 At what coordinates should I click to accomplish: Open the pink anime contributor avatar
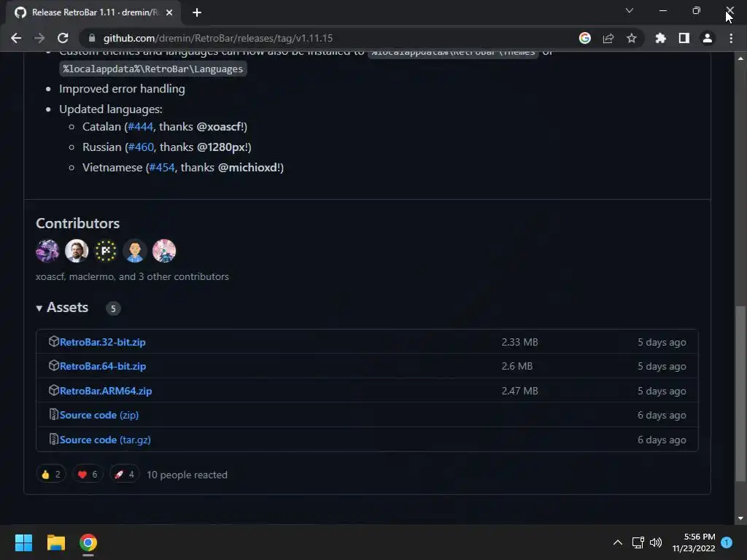[x=164, y=251]
